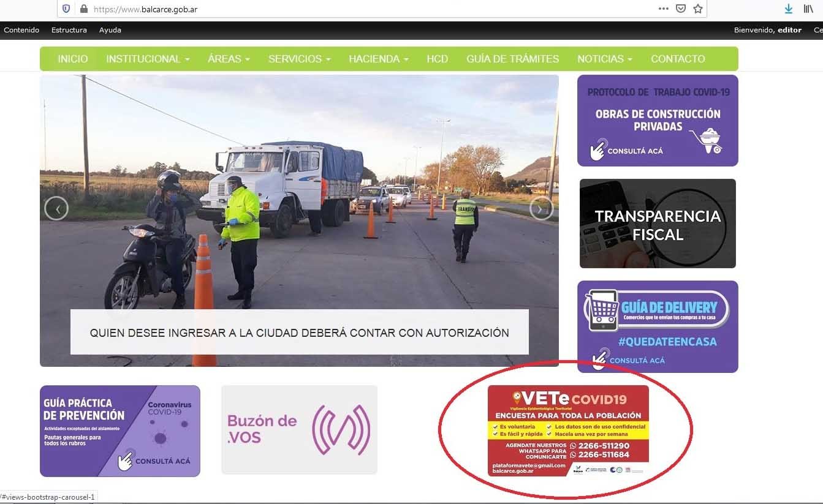Expand the Institucional dropdown menu

click(148, 59)
